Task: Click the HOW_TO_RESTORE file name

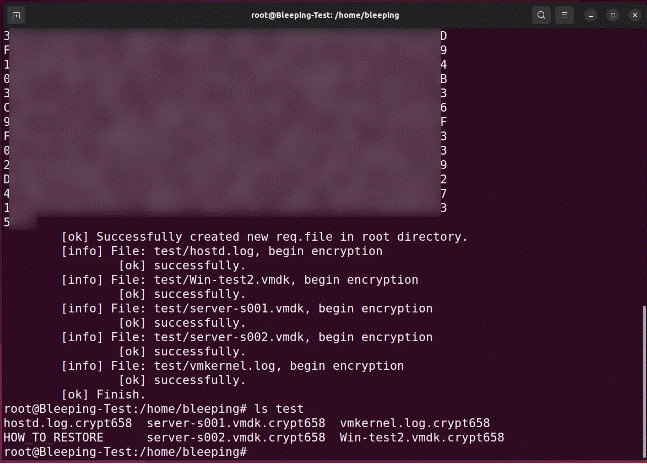Action: click(x=53, y=438)
